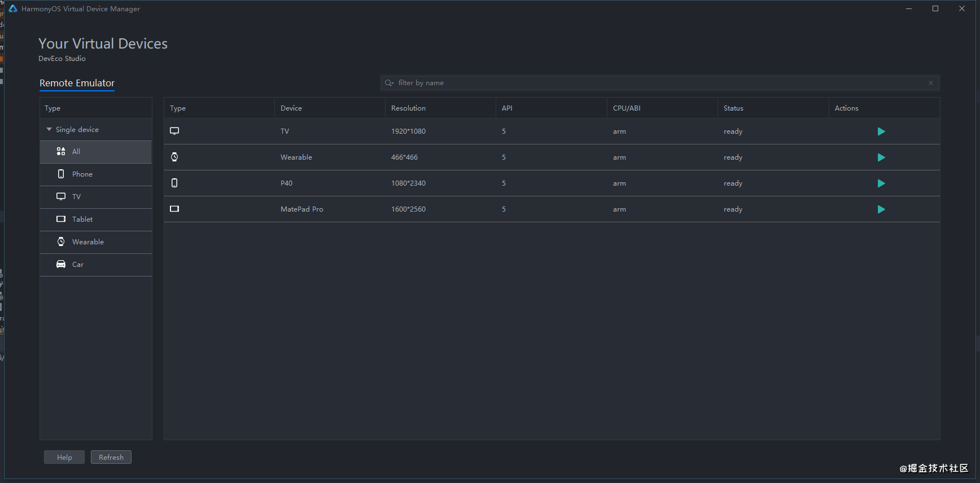Focus the filter by name search field
The width and height of the screenshot is (980, 483).
(659, 83)
